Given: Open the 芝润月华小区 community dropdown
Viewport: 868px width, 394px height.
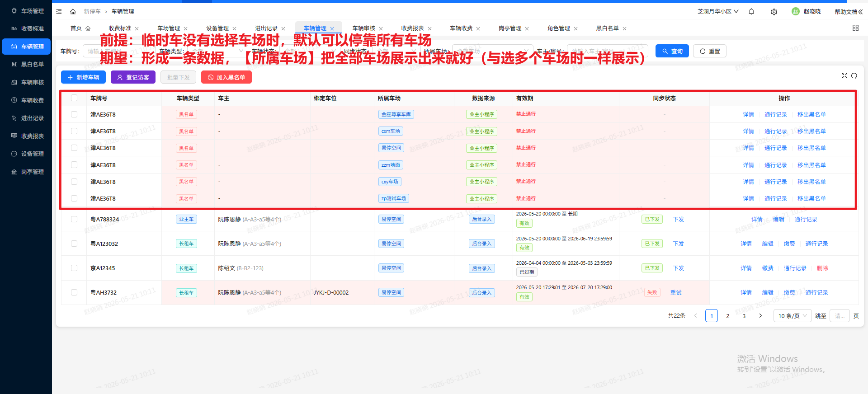Looking at the screenshot, I should tap(718, 11).
